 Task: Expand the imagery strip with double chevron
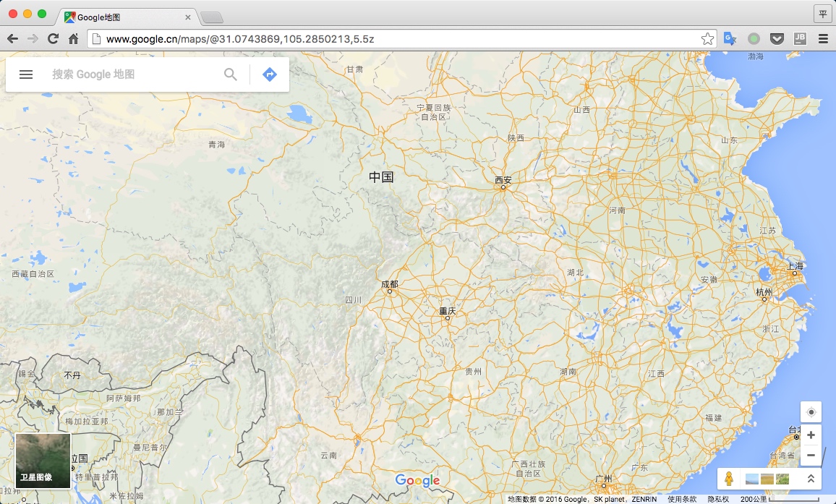pyautogui.click(x=811, y=479)
